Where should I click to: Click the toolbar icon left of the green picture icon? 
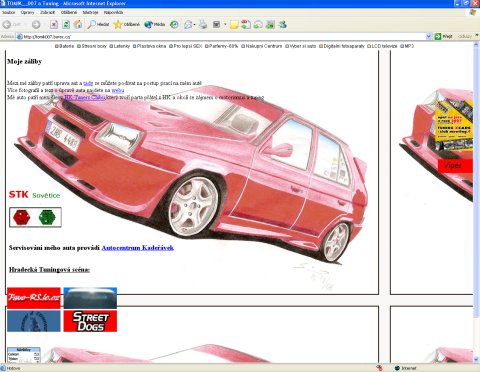258,24
